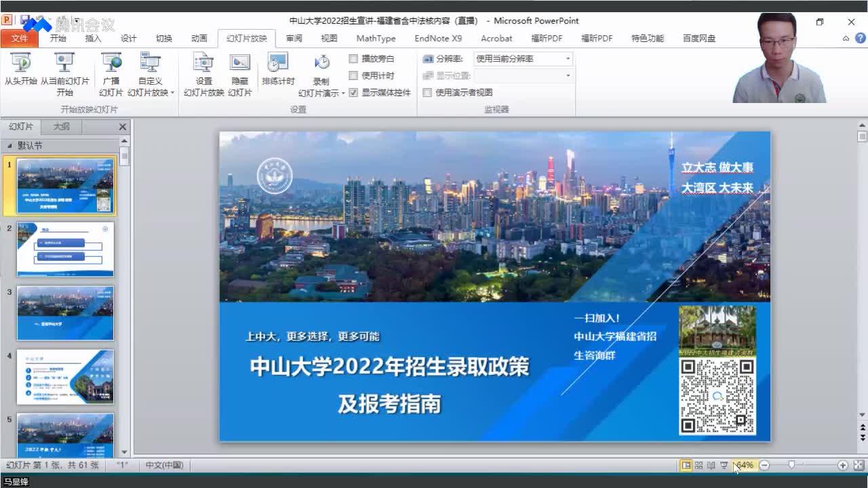Restore down the PowerPoint window

pyautogui.click(x=819, y=22)
